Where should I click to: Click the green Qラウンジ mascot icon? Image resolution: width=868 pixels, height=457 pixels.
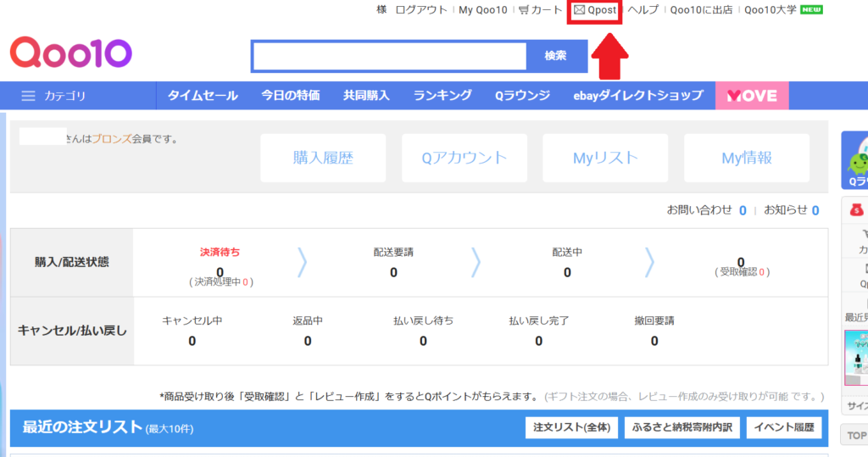856,157
